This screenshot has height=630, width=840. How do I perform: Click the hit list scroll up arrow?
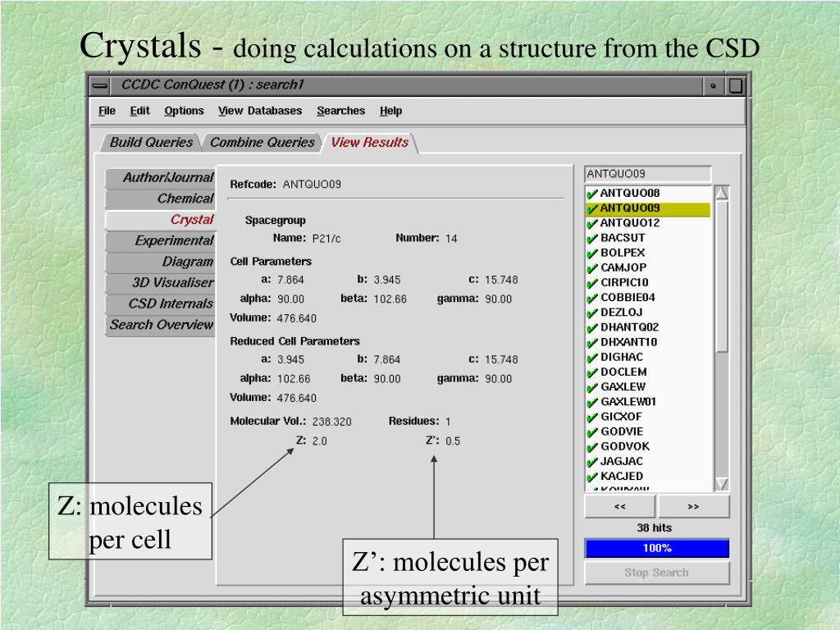722,193
